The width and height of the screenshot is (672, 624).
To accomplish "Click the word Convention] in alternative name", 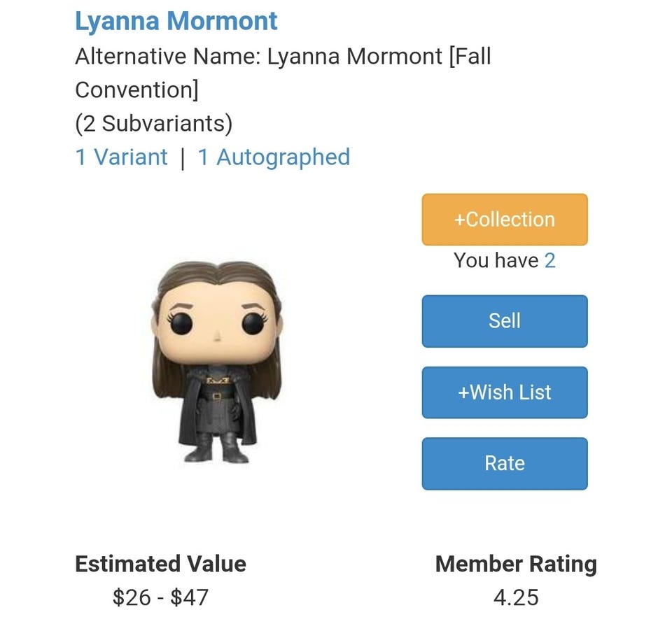I will [x=136, y=90].
